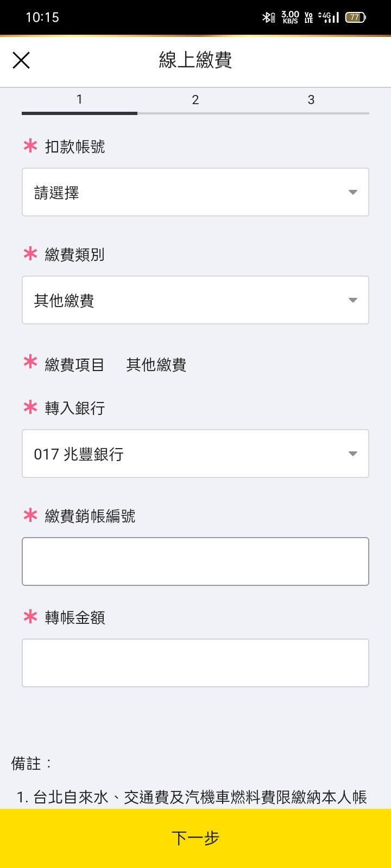The width and height of the screenshot is (391, 868).
Task: Tap the 備註 note text about 台北自來水
Action: click(x=192, y=797)
